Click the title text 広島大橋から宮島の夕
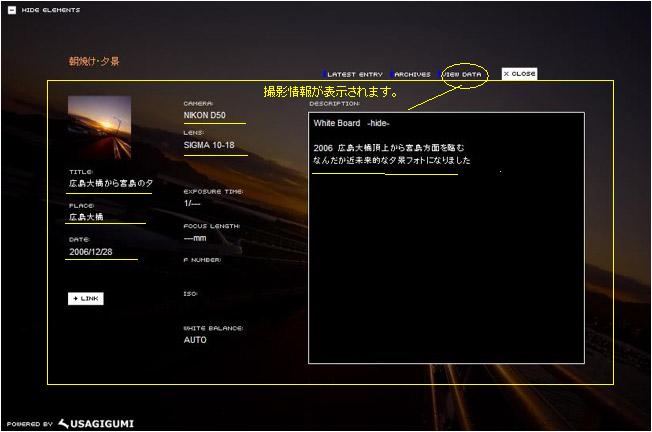Screen dimensions: 652x432 (111, 183)
